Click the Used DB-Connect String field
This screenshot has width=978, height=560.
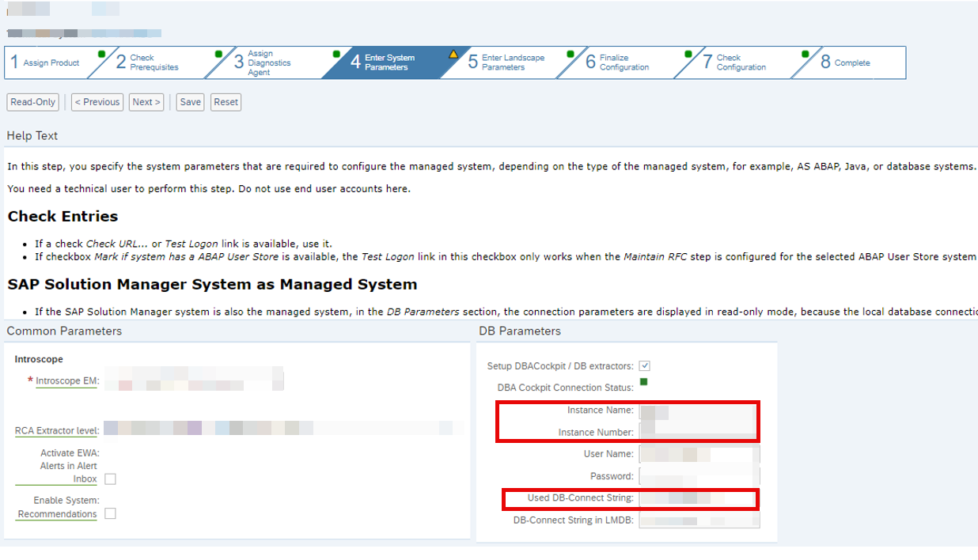pos(698,498)
